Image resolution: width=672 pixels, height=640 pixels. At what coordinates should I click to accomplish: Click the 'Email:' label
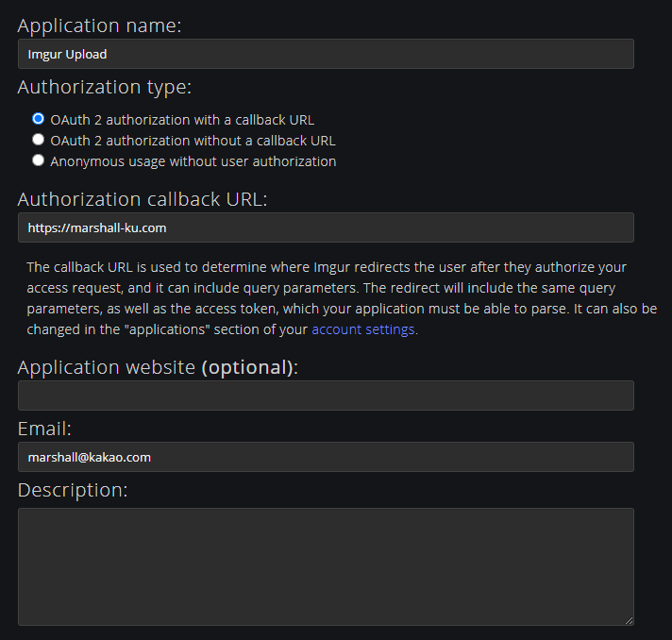click(44, 429)
